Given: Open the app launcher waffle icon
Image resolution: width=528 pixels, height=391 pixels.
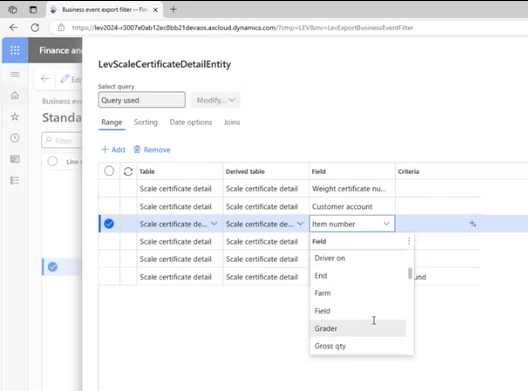Looking at the screenshot, I should click(15, 50).
